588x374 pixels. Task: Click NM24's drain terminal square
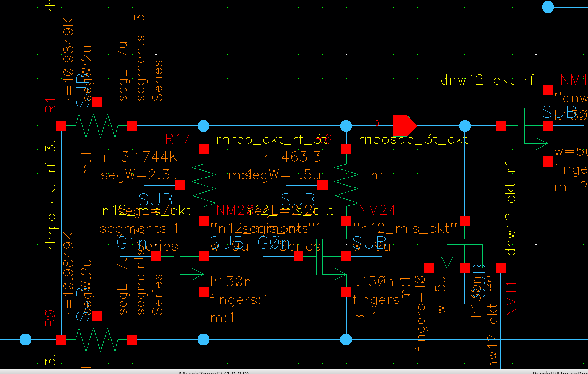click(346, 221)
